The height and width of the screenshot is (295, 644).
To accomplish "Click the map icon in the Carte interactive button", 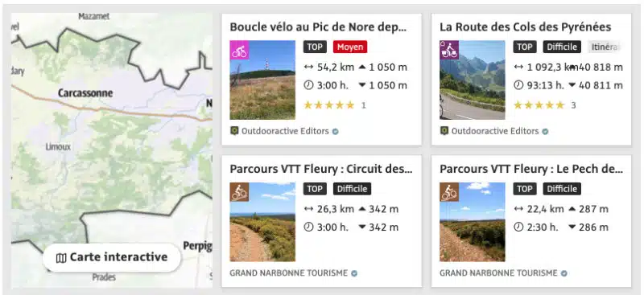I will [x=61, y=258].
